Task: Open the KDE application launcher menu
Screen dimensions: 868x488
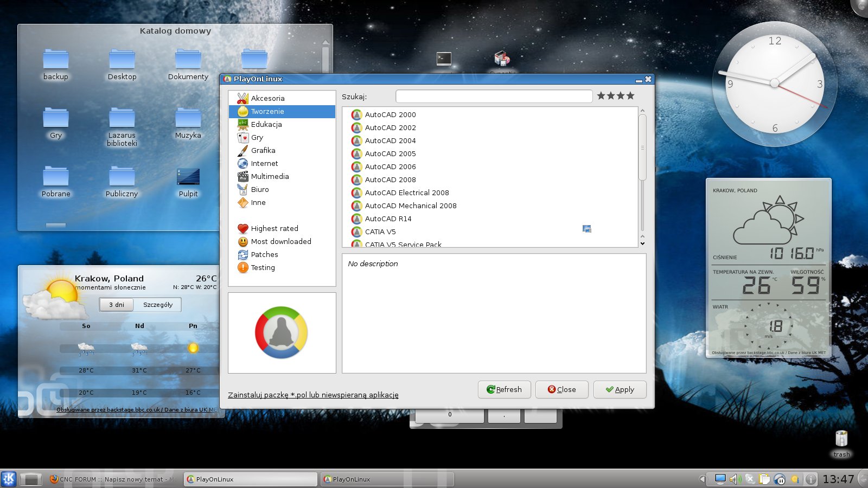Action: [9, 479]
